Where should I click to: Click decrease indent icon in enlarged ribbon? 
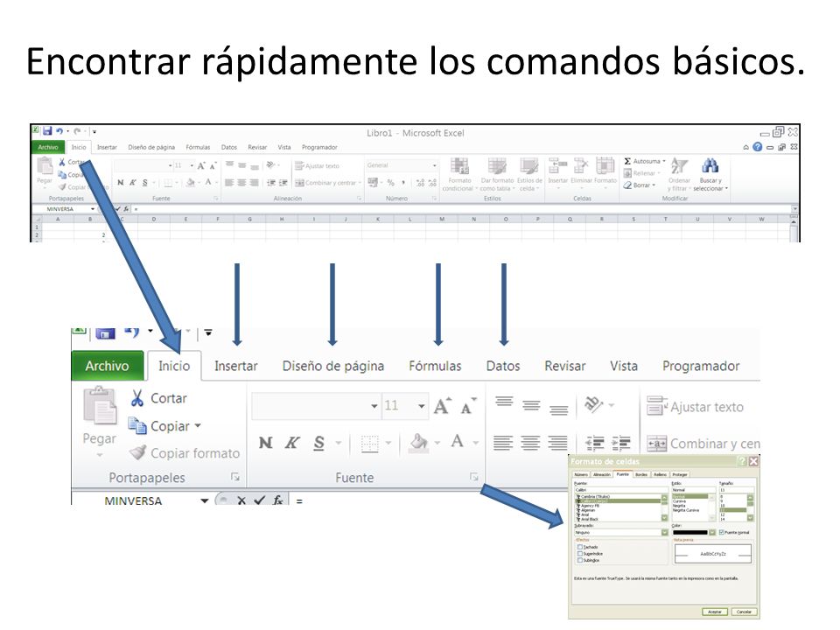click(595, 443)
